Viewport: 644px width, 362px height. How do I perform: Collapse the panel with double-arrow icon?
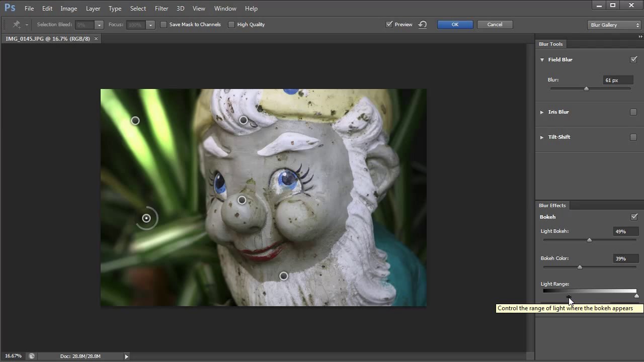click(x=640, y=37)
